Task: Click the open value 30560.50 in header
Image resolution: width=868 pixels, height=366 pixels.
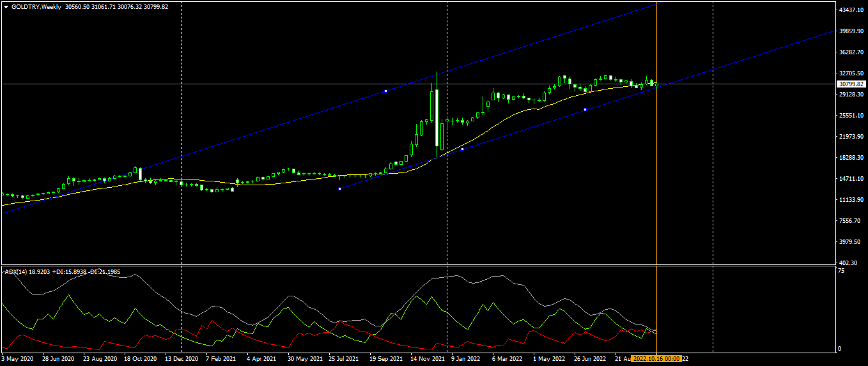Action: click(79, 7)
